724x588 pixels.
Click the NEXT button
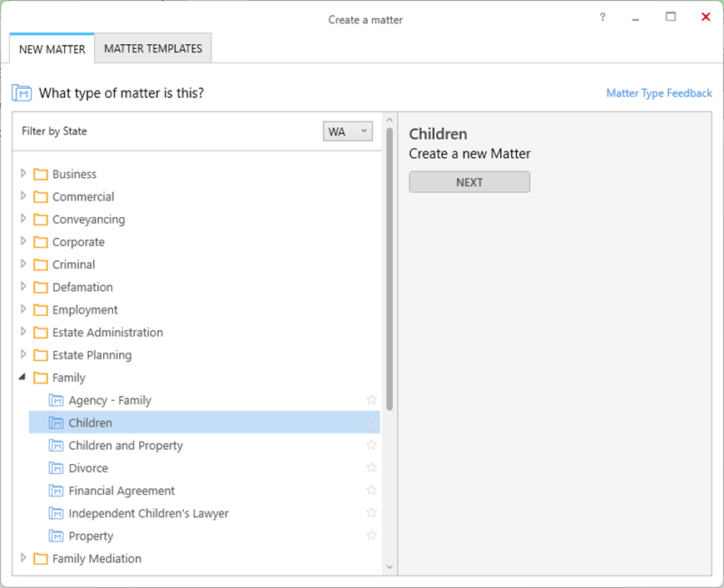[469, 182]
